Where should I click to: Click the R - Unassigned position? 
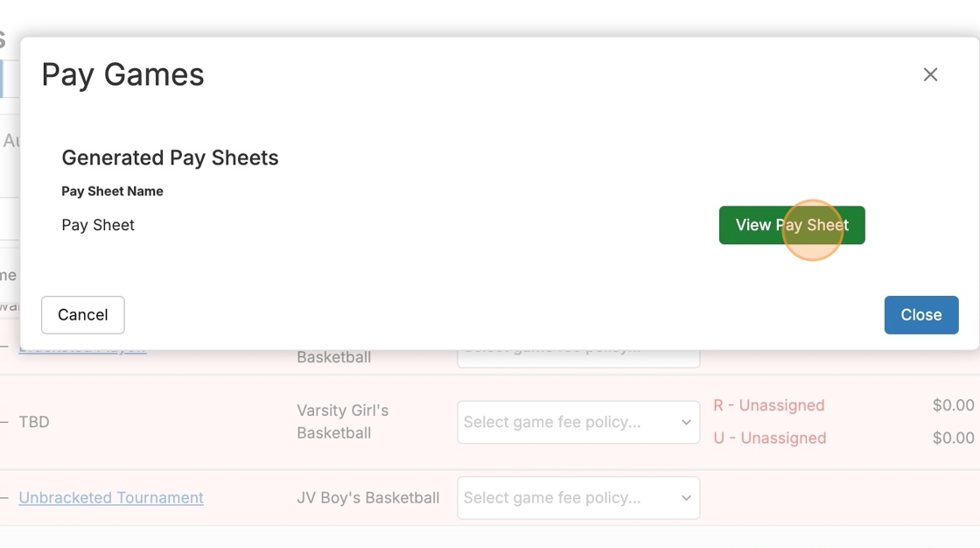(769, 405)
